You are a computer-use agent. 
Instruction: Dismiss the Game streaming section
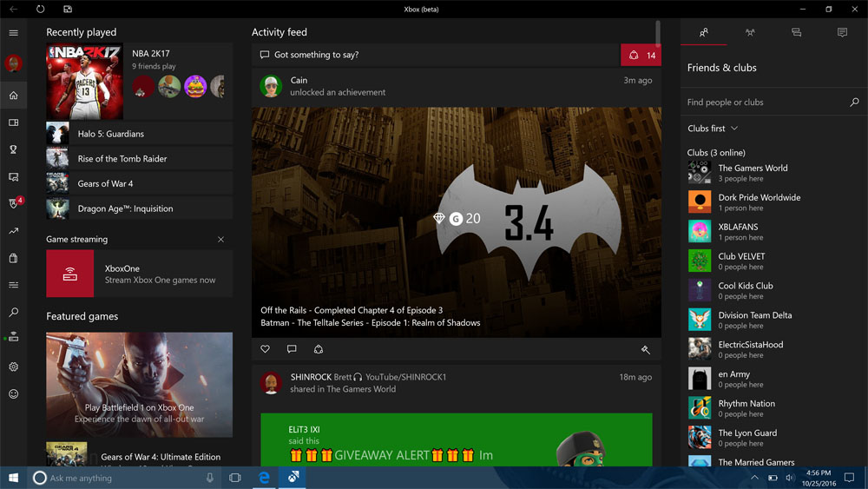(x=220, y=239)
